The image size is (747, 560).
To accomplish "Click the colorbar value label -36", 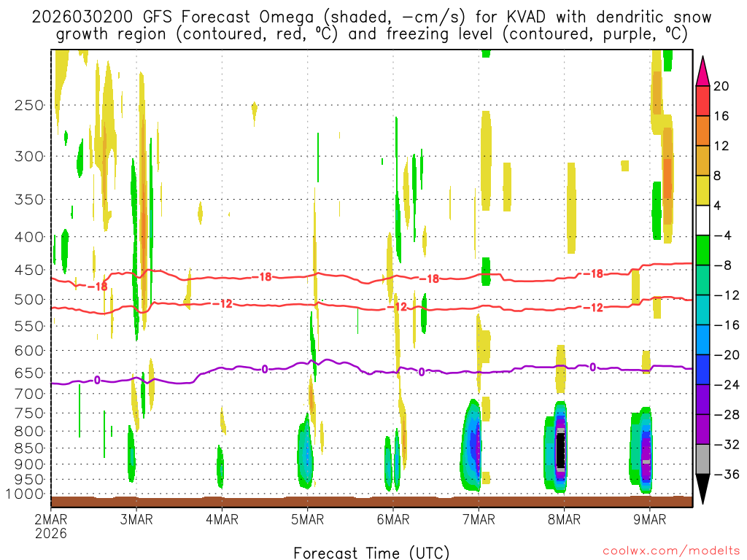I will pyautogui.click(x=726, y=474).
